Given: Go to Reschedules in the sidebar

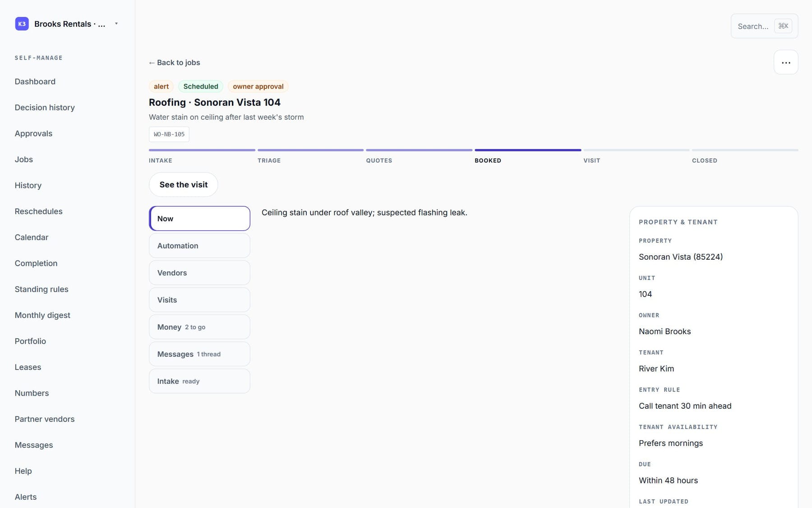Looking at the screenshot, I should (39, 211).
